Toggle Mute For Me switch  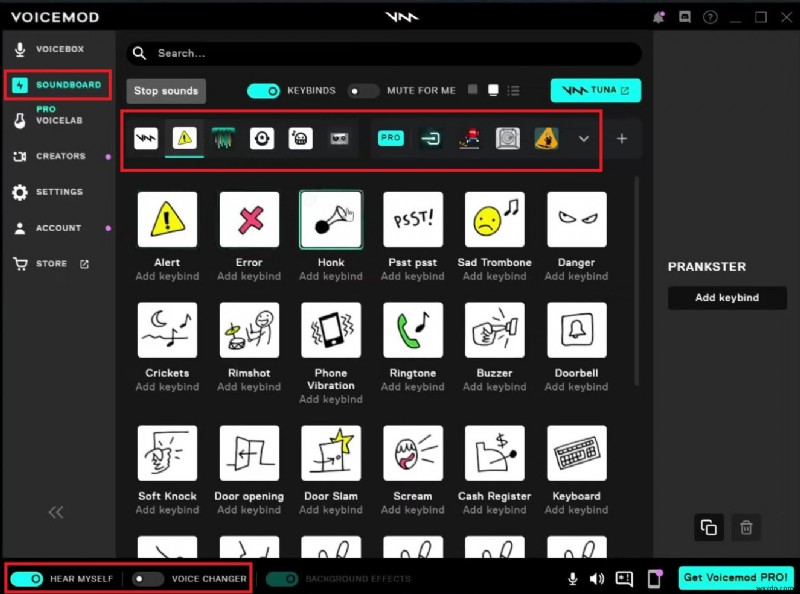point(363,91)
